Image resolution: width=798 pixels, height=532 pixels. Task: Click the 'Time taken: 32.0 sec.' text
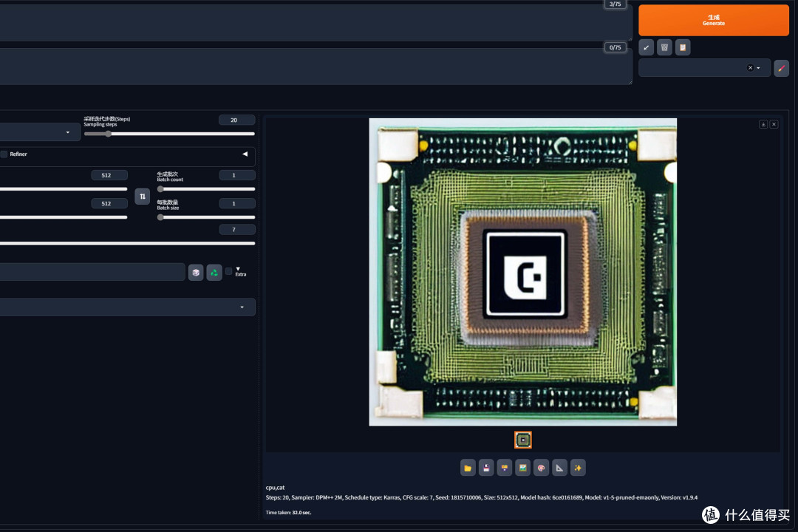click(288, 513)
